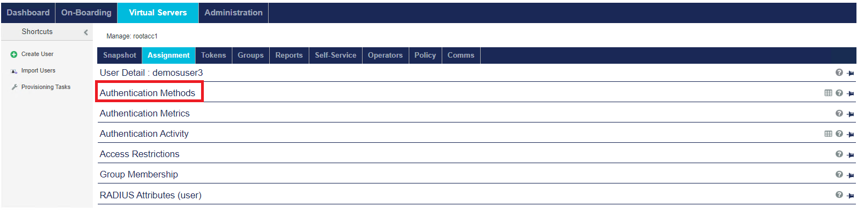Open help for Authentication Methods section
The width and height of the screenshot is (868, 217).
click(839, 93)
